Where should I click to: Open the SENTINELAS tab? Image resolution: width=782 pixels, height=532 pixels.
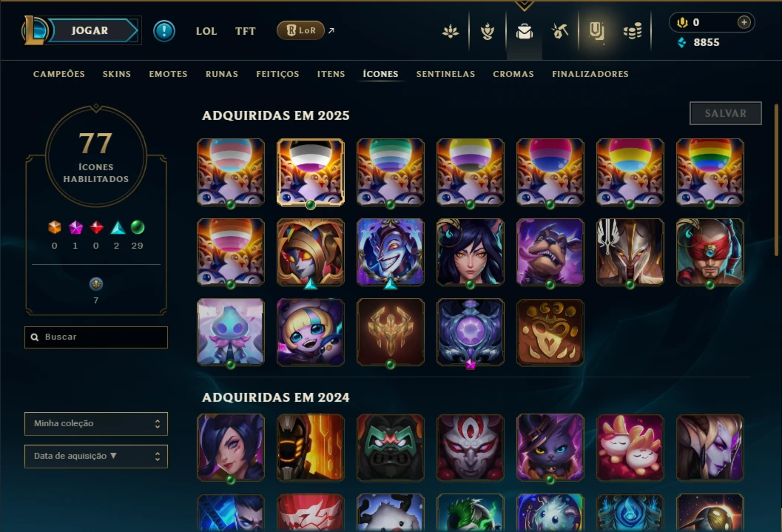[x=445, y=74]
